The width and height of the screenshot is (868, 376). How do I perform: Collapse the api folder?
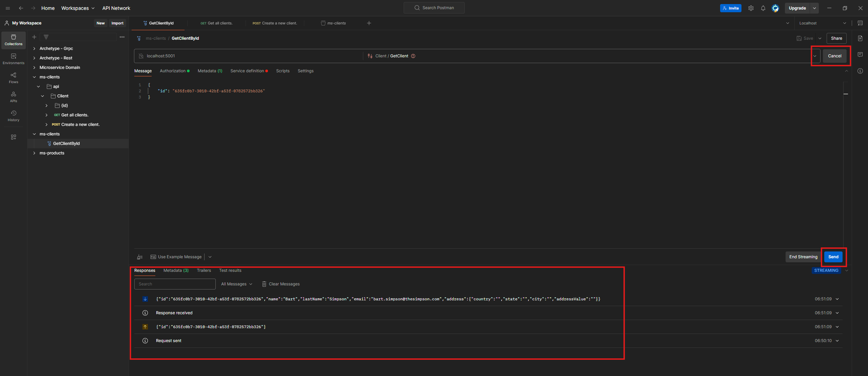click(38, 87)
